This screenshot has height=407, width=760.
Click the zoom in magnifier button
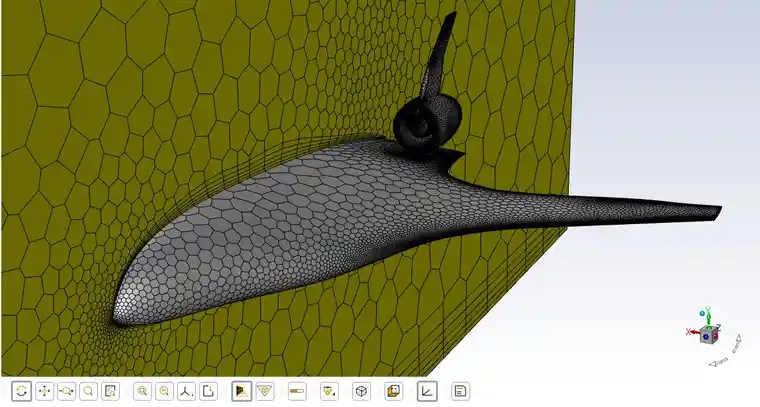click(x=142, y=391)
